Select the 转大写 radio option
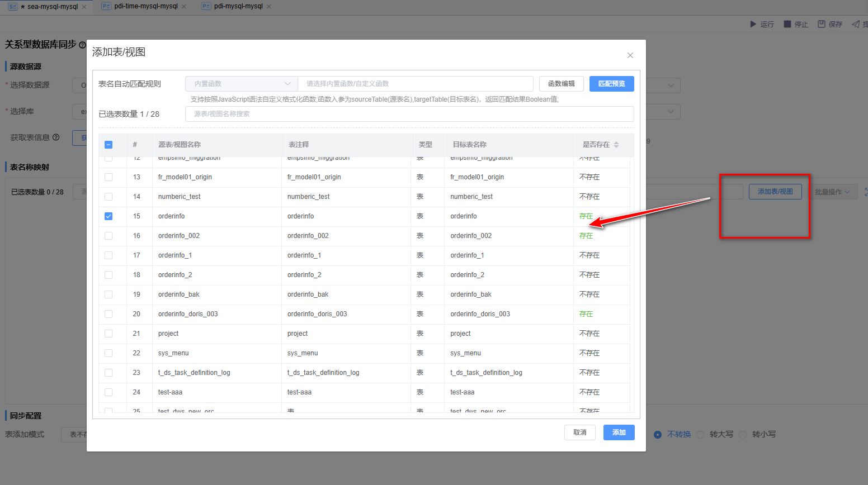Image resolution: width=868 pixels, height=485 pixels. 701,435
